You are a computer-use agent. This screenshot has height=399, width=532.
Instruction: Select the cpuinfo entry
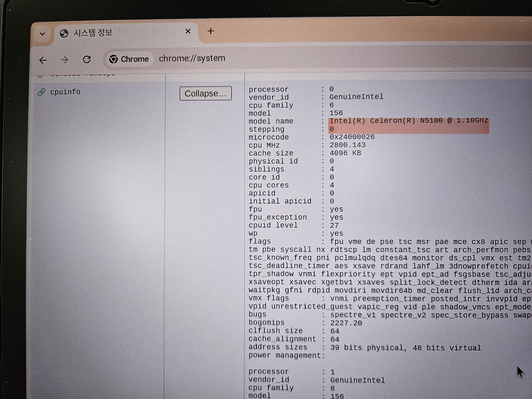coord(65,92)
